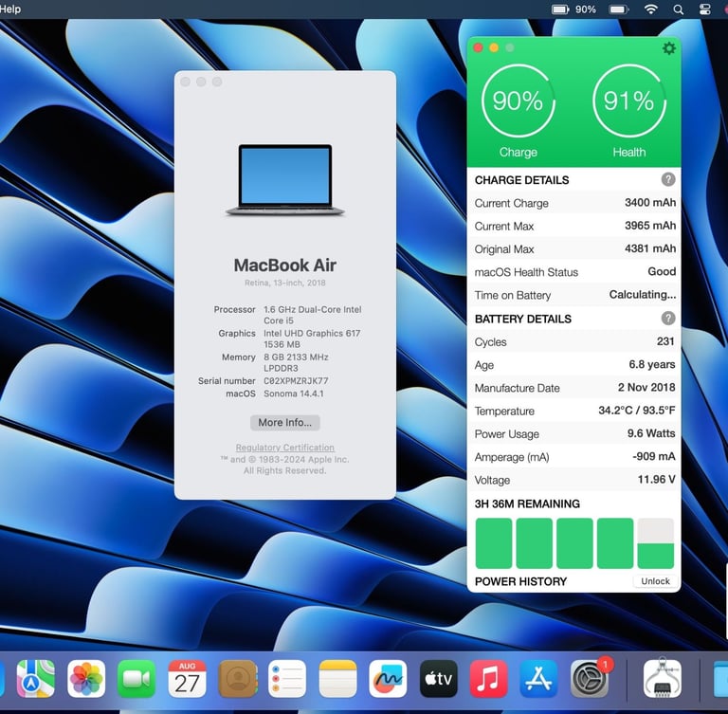Click the More Info... button
Viewport: 728px width, 714px height.
point(284,422)
